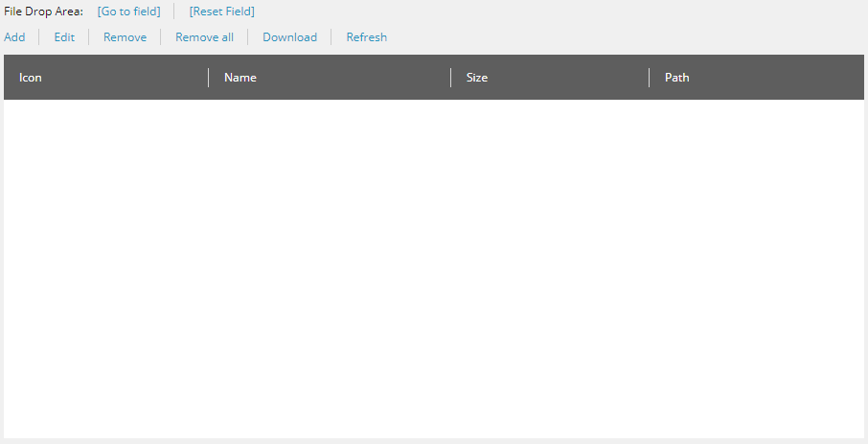
Task: Click divider between Icon and Name columns
Action: click(208, 78)
